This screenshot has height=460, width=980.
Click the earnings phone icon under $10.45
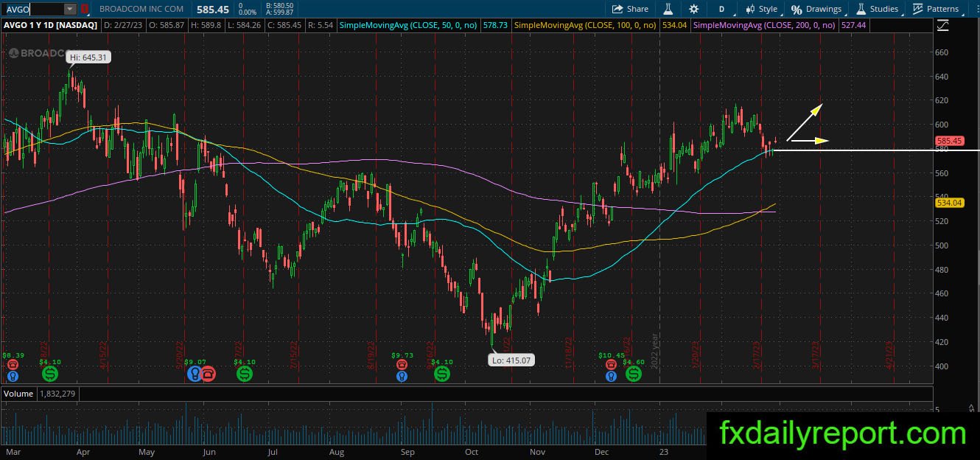(611, 364)
